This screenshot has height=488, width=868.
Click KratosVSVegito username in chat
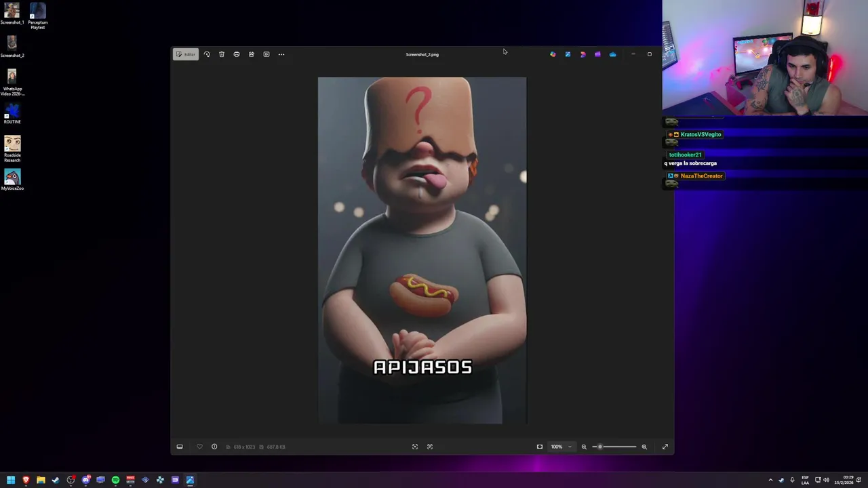tap(701, 134)
